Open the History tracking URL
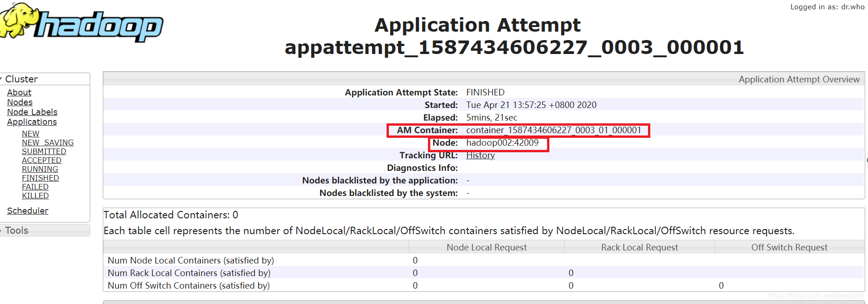 point(481,155)
